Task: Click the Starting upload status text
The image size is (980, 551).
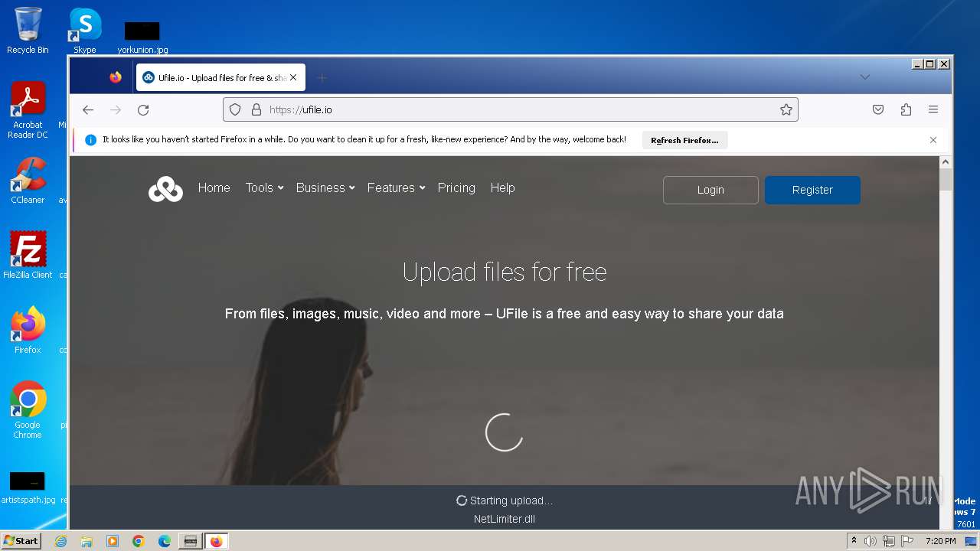Action: pos(511,500)
